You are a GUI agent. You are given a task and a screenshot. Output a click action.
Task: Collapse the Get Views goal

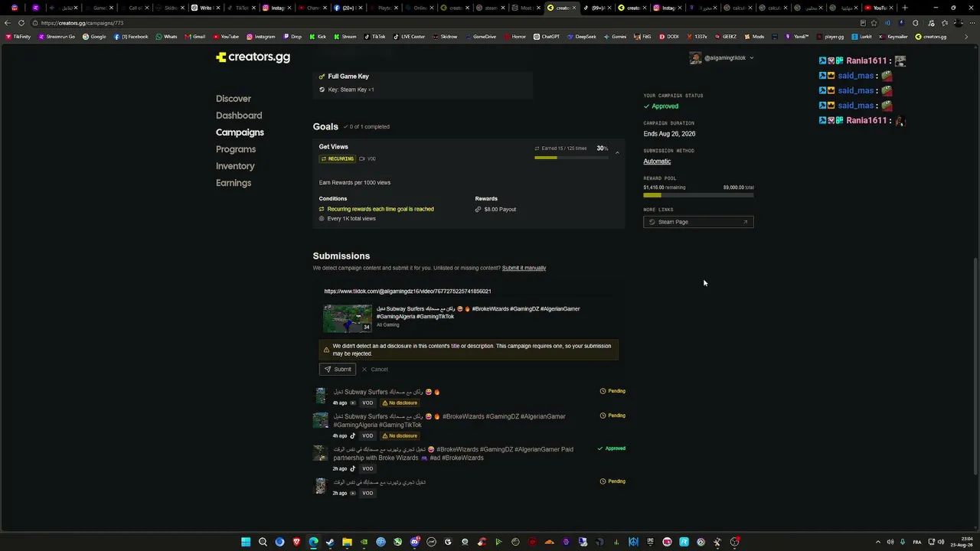click(617, 153)
